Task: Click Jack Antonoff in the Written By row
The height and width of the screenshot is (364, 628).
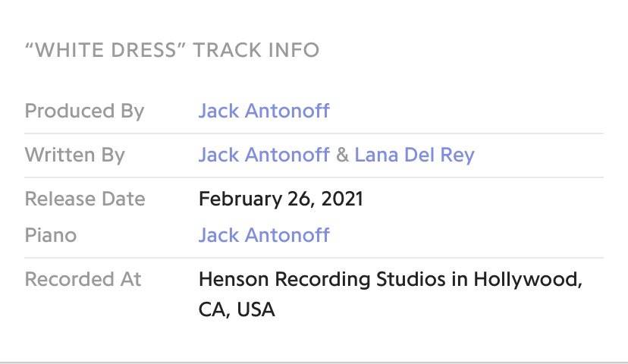Action: click(x=264, y=155)
